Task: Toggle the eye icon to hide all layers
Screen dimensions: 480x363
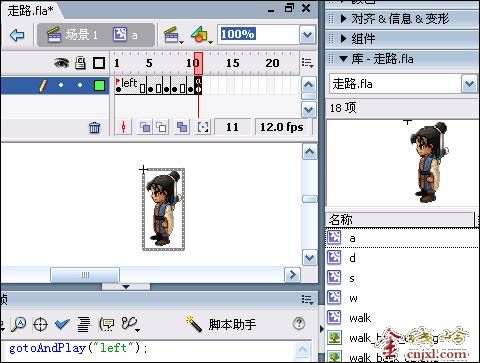Action: (x=61, y=63)
